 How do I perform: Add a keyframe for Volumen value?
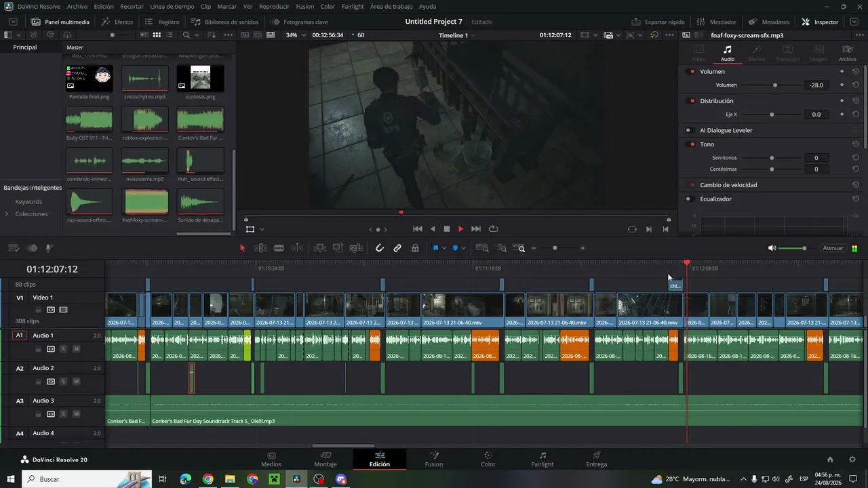click(x=842, y=85)
